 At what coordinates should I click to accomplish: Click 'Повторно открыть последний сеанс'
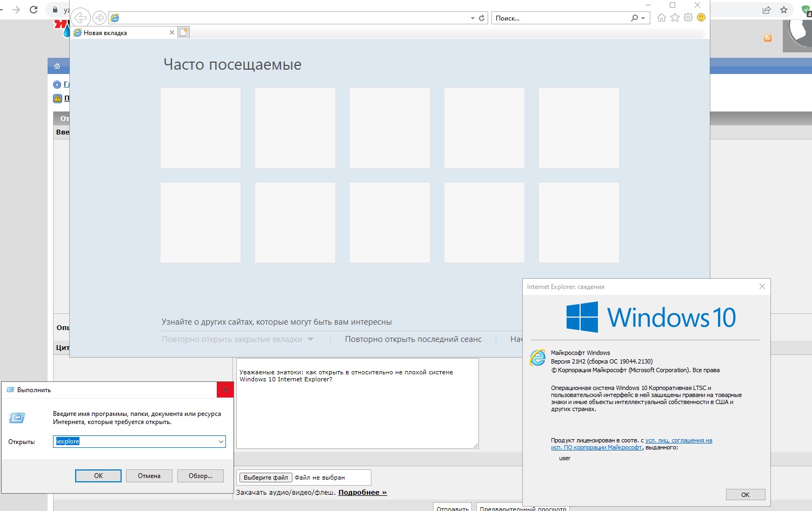tap(413, 339)
